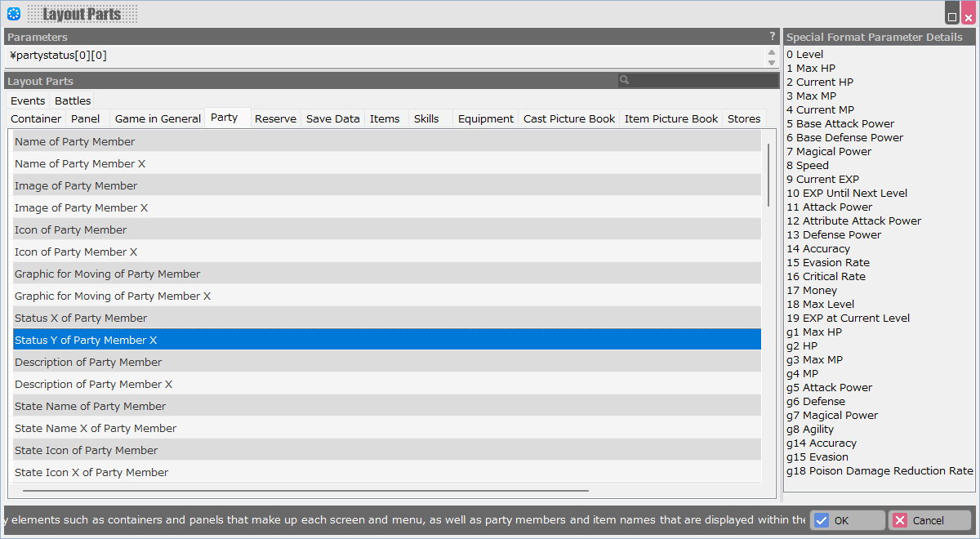Switch to the Events tab
The image size is (980, 539).
click(28, 100)
